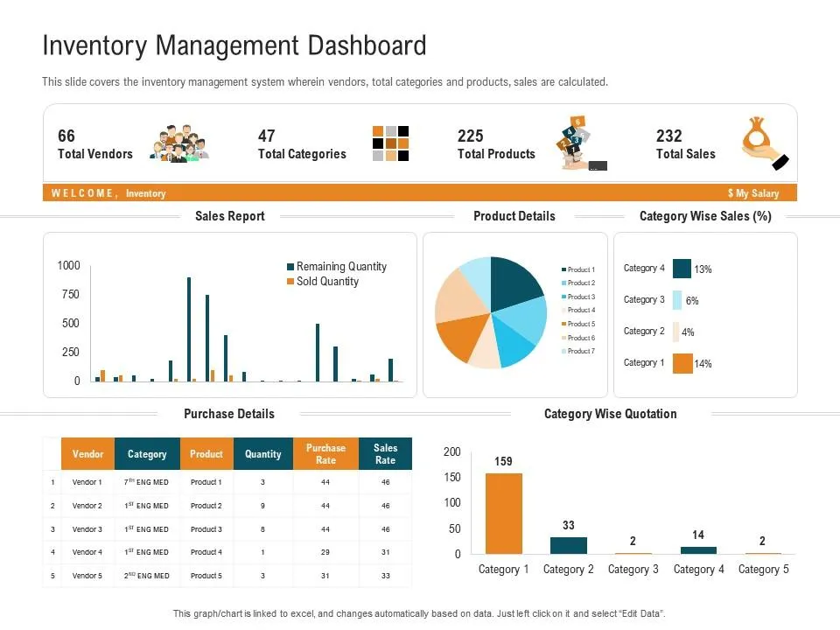Select the Remaining Quantity legend marker
Image resolution: width=840 pixels, height=630 pixels.
click(290, 267)
